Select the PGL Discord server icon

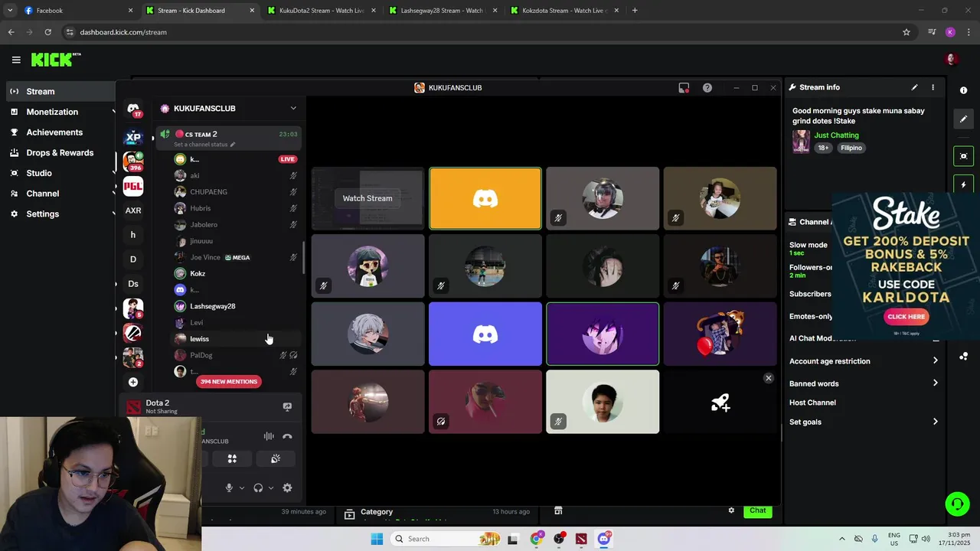tap(133, 186)
